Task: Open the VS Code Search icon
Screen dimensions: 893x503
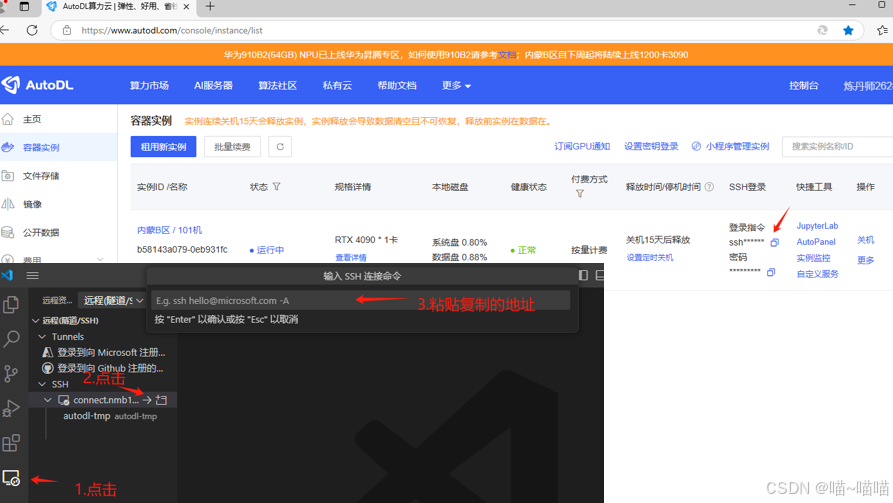Action: tap(11, 339)
